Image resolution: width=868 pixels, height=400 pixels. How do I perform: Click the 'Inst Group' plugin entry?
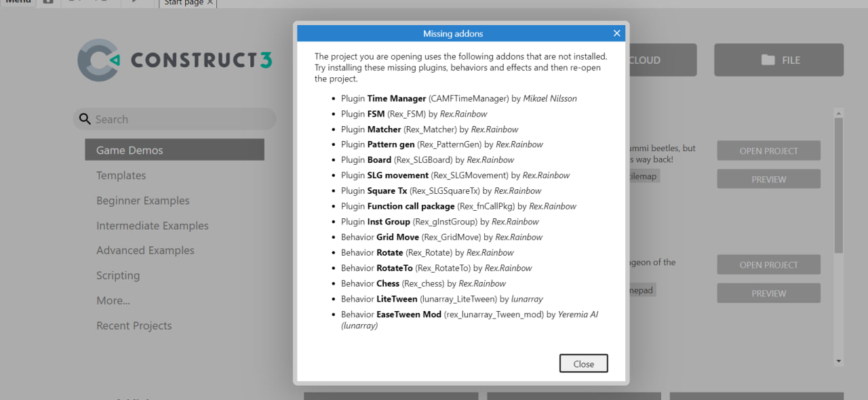440,222
